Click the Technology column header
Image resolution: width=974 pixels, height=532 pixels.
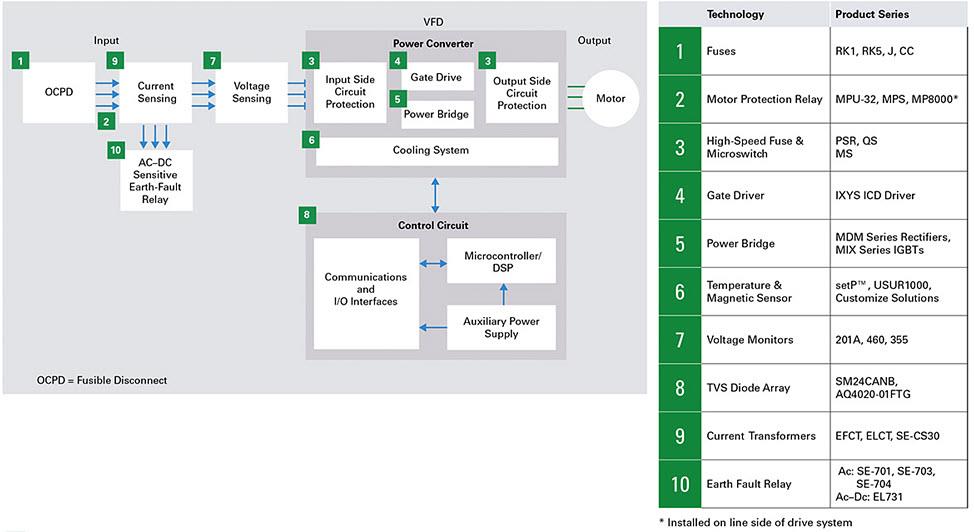pyautogui.click(x=735, y=15)
